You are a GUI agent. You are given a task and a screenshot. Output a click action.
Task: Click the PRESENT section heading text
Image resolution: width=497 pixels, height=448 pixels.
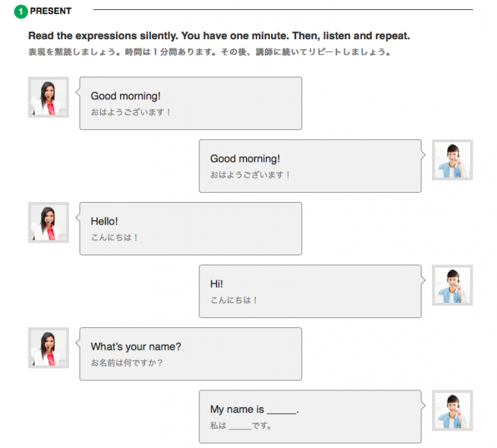(51, 11)
